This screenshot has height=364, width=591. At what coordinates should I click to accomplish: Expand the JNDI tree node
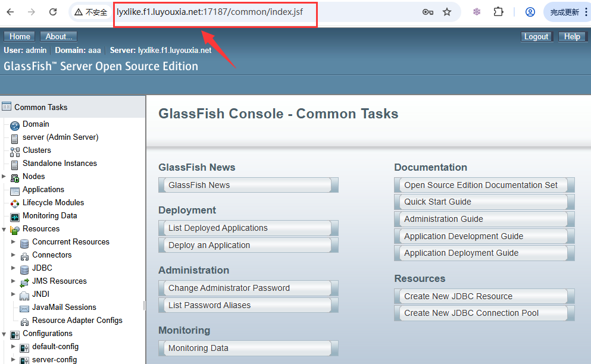click(13, 294)
